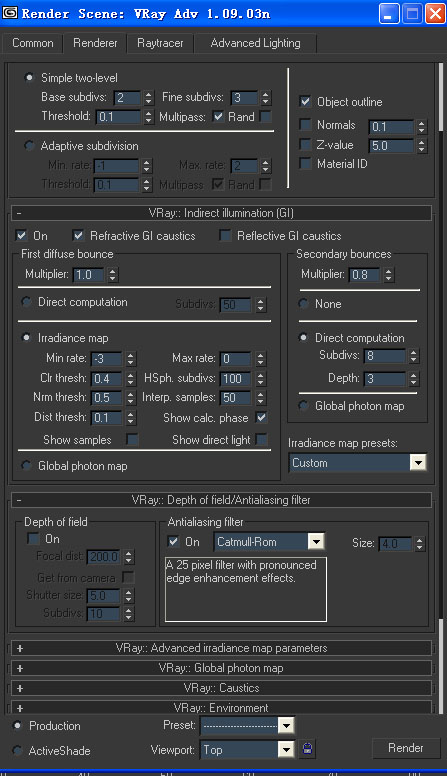Viewport: 447px width, 776px height.
Task: Collapse Depth of field/Antialiasing filter rollout
Action: point(221,500)
